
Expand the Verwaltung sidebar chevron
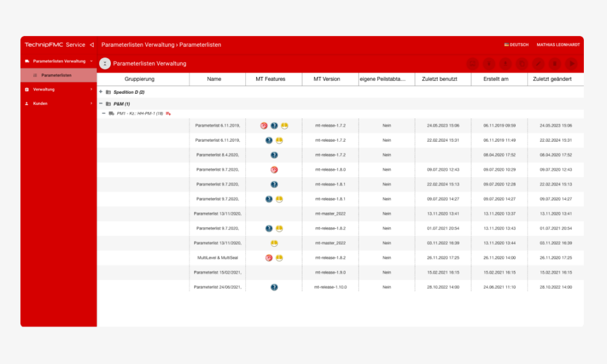91,90
